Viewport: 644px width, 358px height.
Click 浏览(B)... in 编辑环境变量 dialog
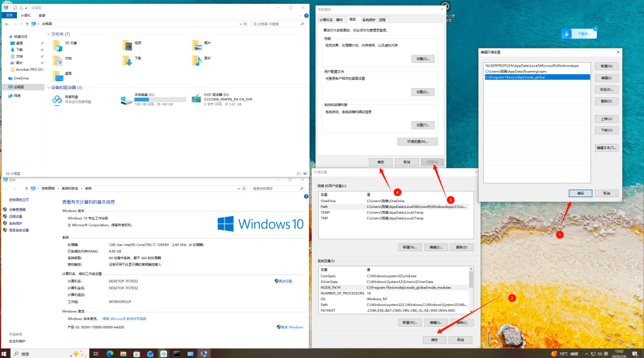(x=606, y=89)
